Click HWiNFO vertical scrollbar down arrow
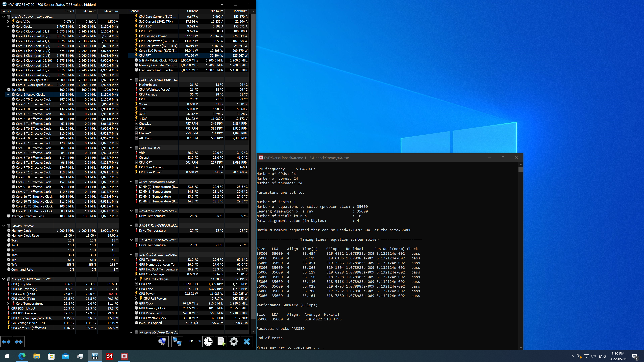The image size is (644, 362). [x=253, y=331]
